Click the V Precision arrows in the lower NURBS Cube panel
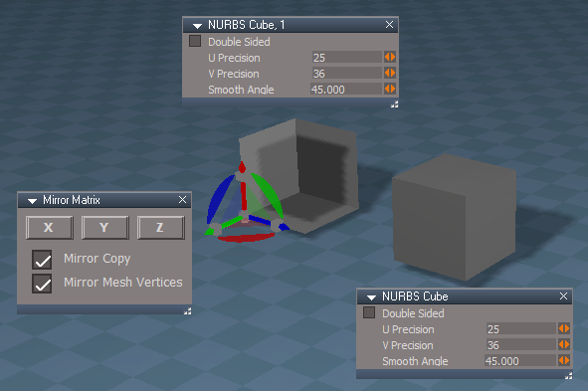Viewport: 588px width, 391px height. click(x=564, y=344)
